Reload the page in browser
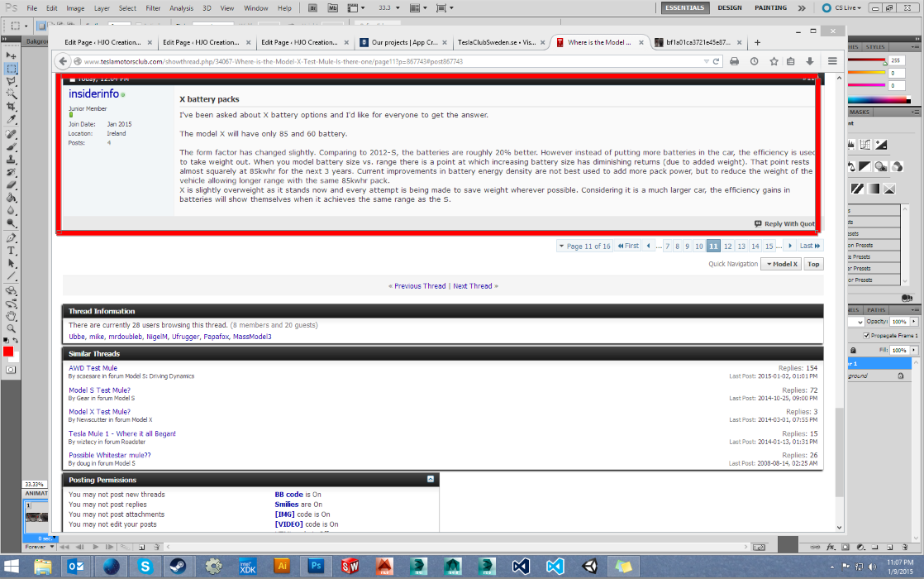 (716, 61)
